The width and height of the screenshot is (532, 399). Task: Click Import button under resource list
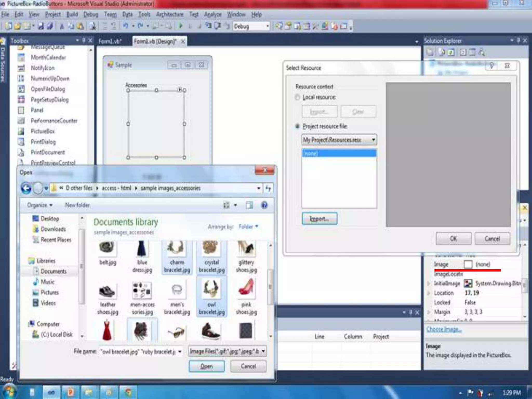pyautogui.click(x=319, y=218)
